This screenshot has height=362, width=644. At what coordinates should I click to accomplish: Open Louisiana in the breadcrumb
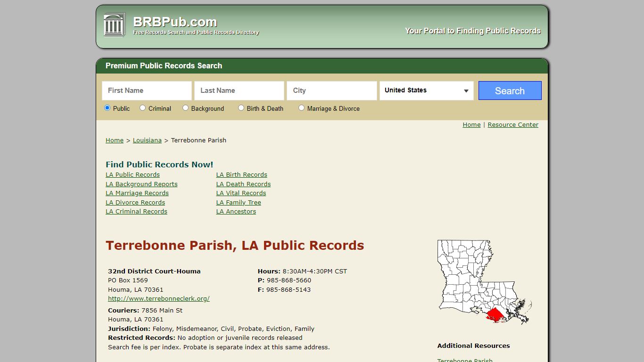(x=147, y=140)
